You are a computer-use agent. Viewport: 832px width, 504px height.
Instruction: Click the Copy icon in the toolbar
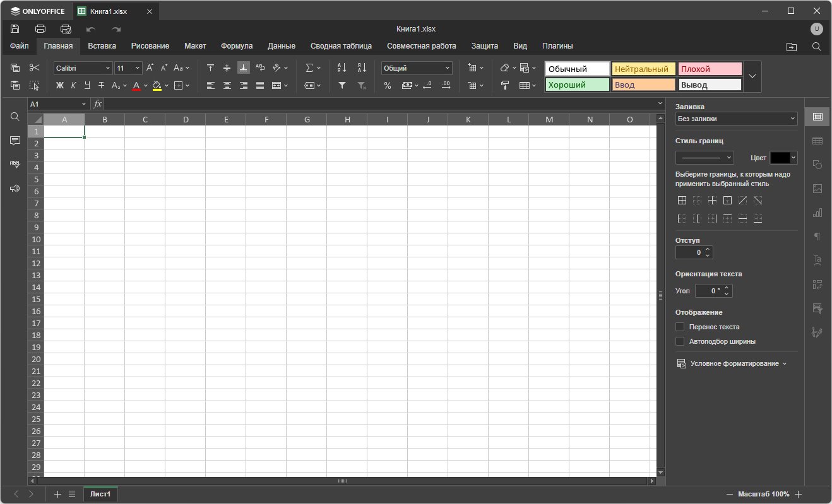(16, 67)
